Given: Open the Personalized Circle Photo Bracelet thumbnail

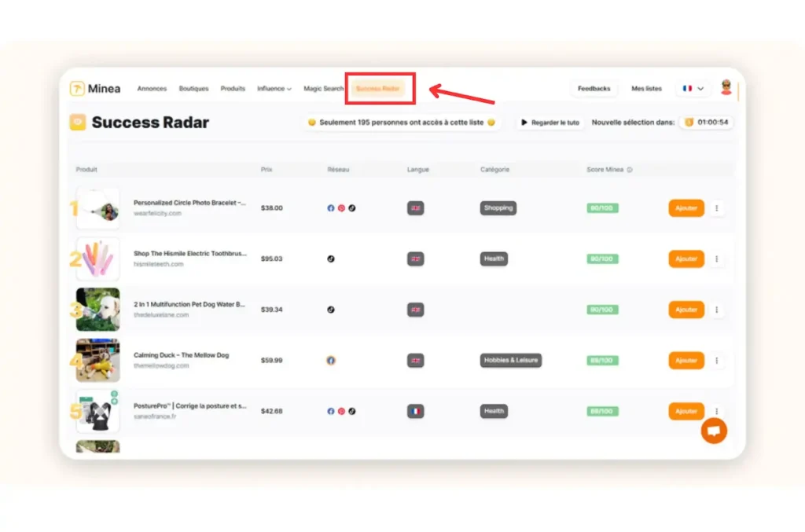Looking at the screenshot, I should [x=98, y=208].
